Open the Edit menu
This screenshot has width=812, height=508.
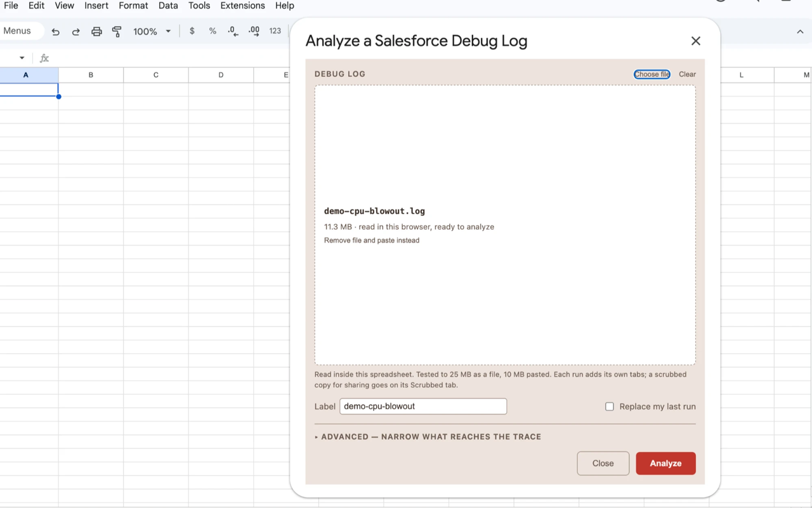[x=36, y=6]
